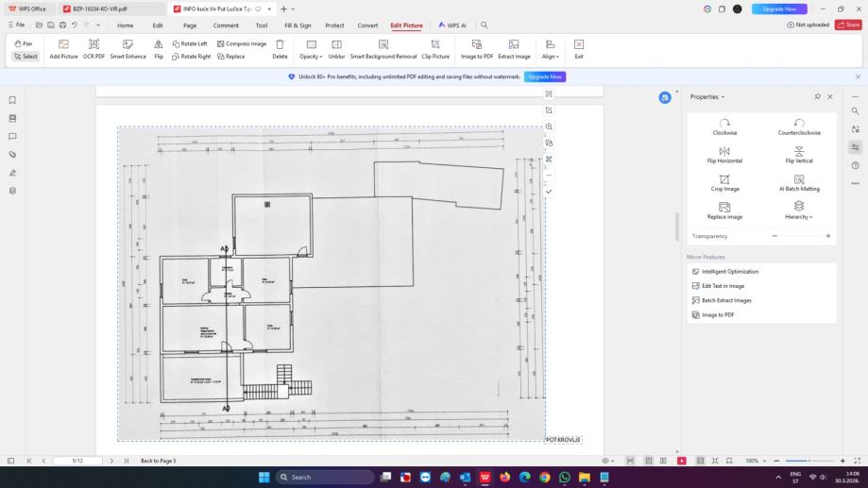Choose Smart Background Removal tool

[383, 44]
